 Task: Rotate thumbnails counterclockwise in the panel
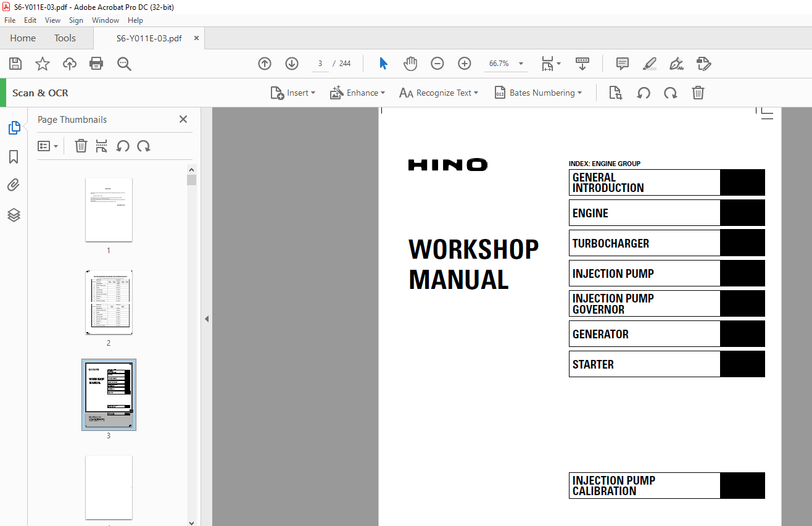pyautogui.click(x=123, y=146)
